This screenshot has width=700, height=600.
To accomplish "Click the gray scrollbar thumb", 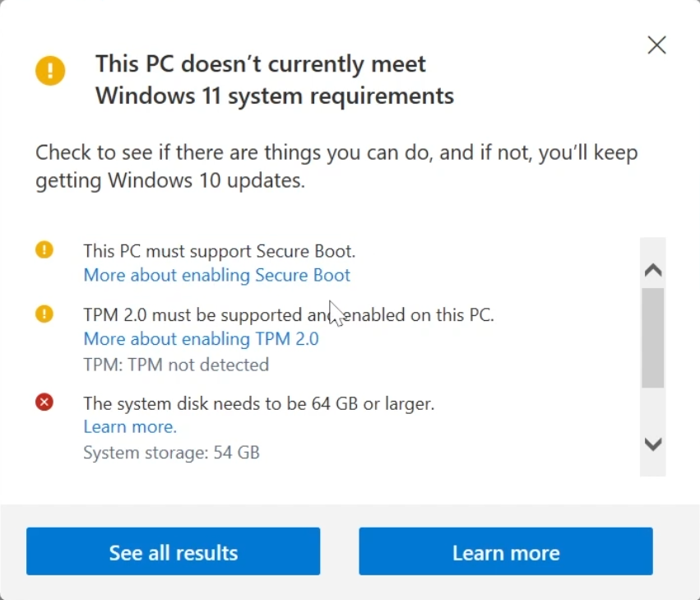I will 652,337.
